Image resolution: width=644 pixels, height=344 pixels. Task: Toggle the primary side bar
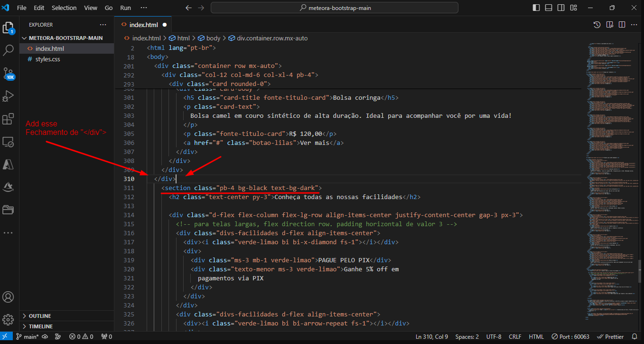pyautogui.click(x=536, y=8)
